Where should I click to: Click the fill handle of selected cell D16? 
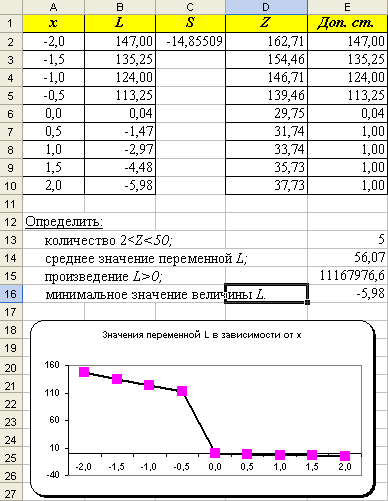(x=307, y=302)
